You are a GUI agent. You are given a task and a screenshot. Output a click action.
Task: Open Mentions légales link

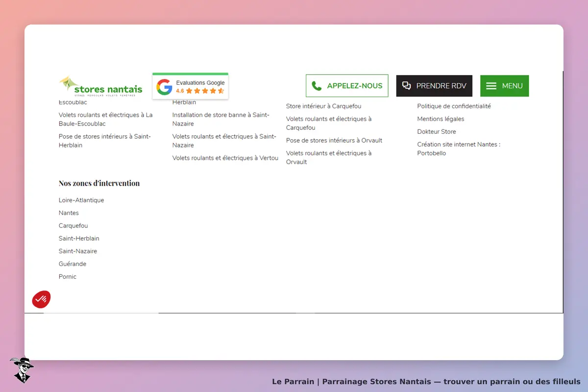441,119
